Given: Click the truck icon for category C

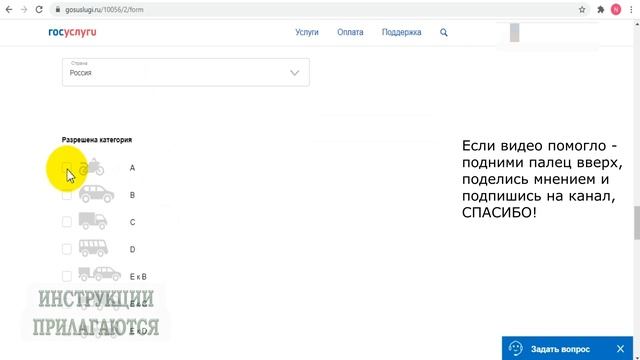Looking at the screenshot, I should coord(93,221).
